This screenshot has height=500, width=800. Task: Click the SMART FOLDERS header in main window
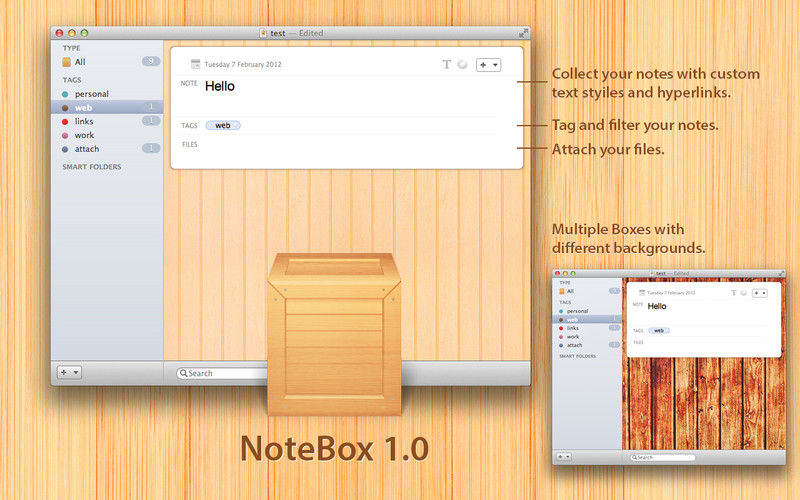click(x=92, y=167)
